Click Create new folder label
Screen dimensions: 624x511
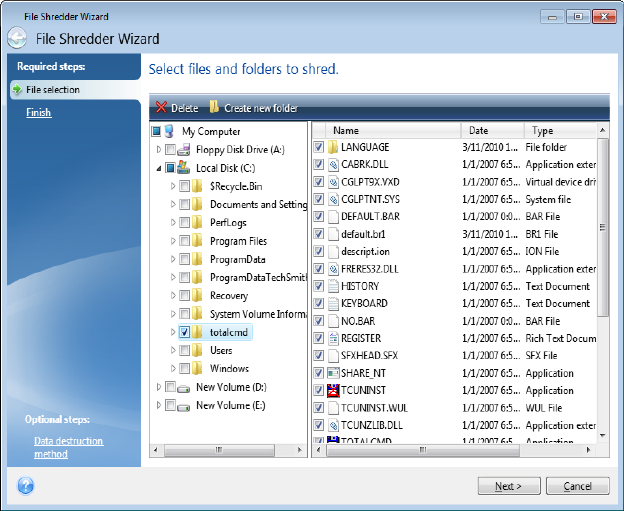[x=261, y=108]
